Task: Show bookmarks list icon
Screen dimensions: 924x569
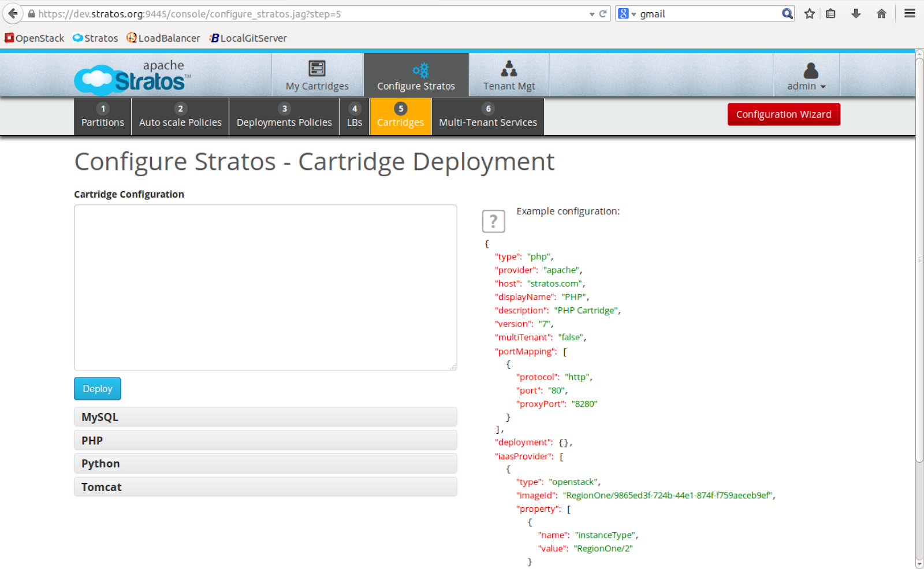Action: coord(830,14)
